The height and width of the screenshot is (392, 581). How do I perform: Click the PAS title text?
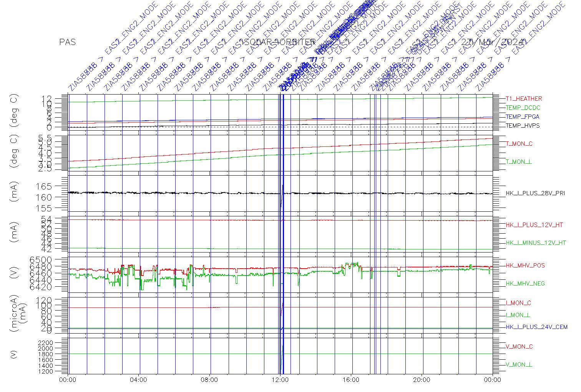pyautogui.click(x=68, y=42)
